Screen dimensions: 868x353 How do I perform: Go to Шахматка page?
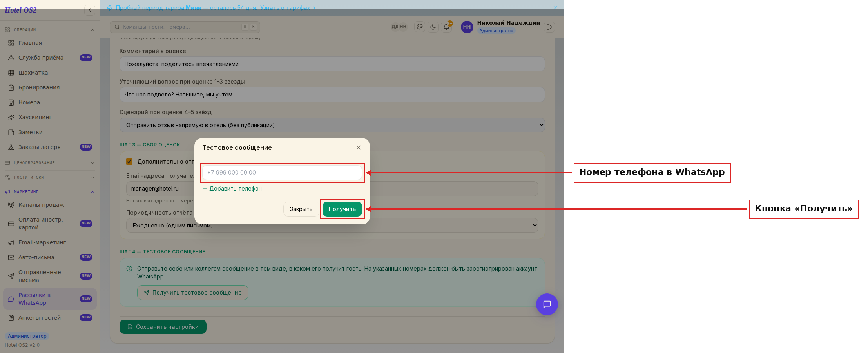[50, 73]
